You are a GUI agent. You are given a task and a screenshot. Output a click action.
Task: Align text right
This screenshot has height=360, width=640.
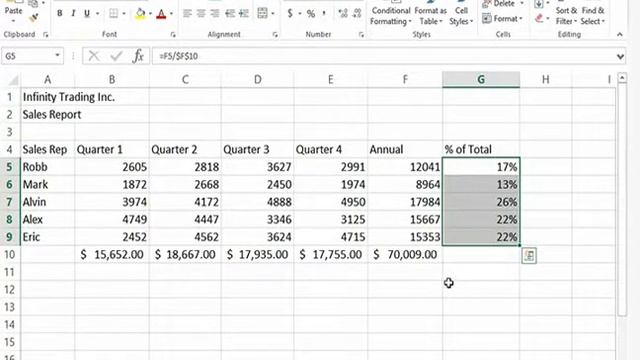tap(214, 13)
